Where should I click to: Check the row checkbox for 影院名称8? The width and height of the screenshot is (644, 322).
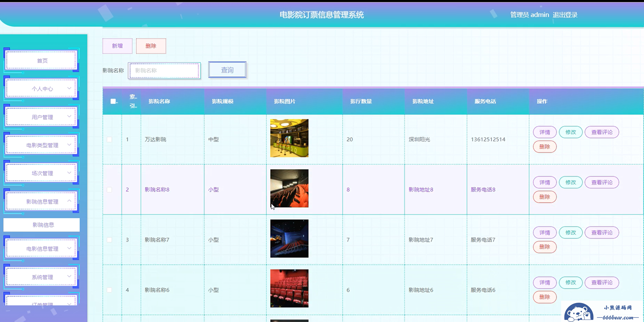coord(109,190)
